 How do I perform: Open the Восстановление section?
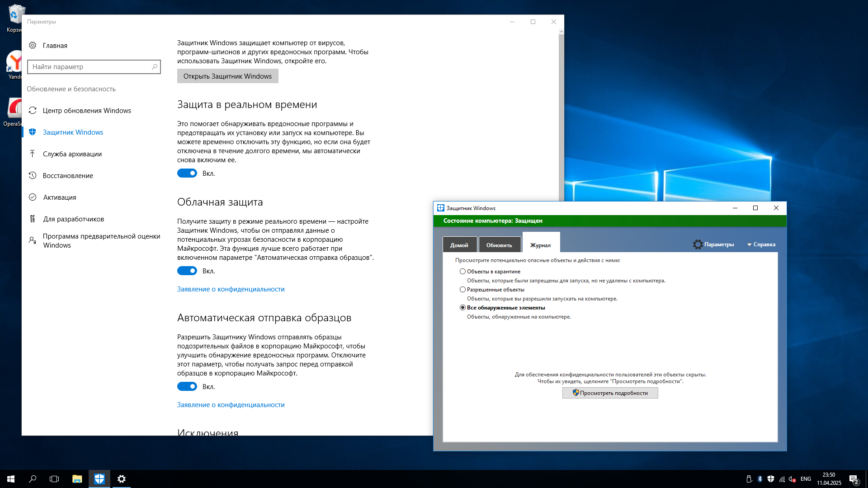pyautogui.click(x=68, y=176)
